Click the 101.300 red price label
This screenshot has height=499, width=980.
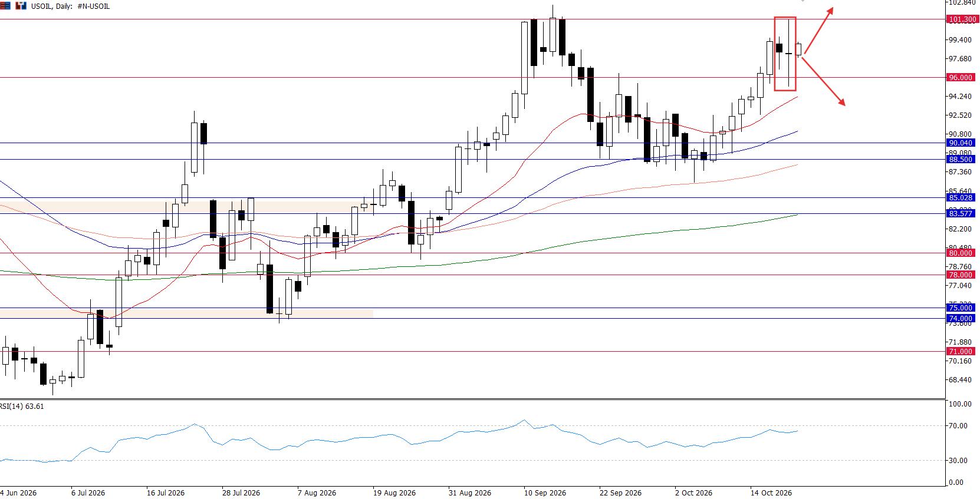click(x=962, y=19)
